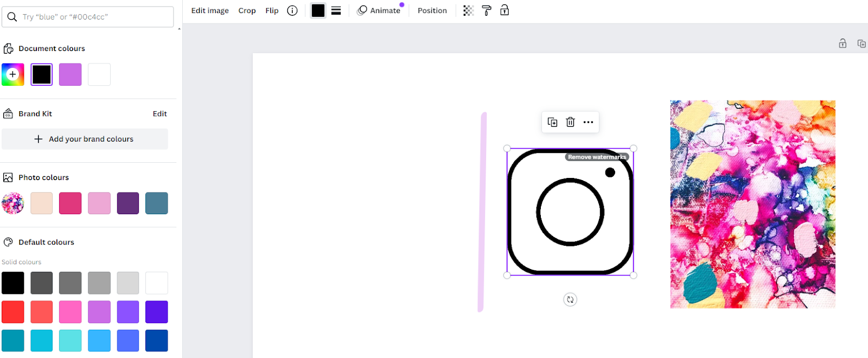Open the Position panel
Screen dimensions: 868x358
click(x=432, y=10)
